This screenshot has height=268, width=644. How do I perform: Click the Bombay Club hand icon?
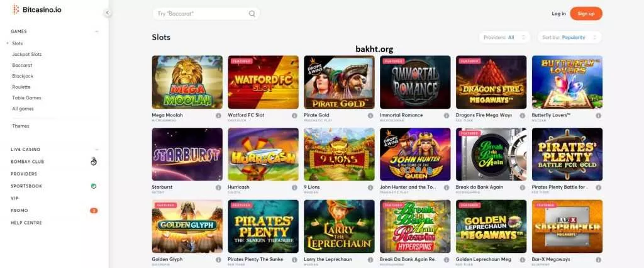pos(94,162)
